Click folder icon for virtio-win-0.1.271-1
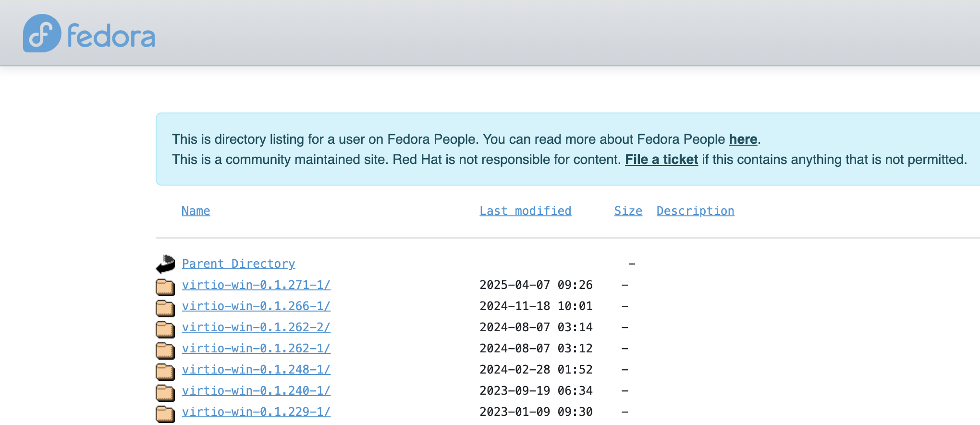The width and height of the screenshot is (980, 425). (x=165, y=287)
